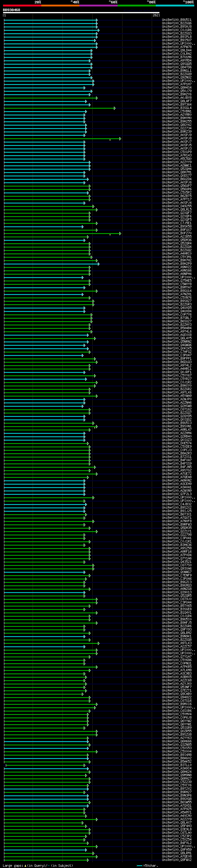Select the UniRef100_A2IB55 label

[176, 236]
